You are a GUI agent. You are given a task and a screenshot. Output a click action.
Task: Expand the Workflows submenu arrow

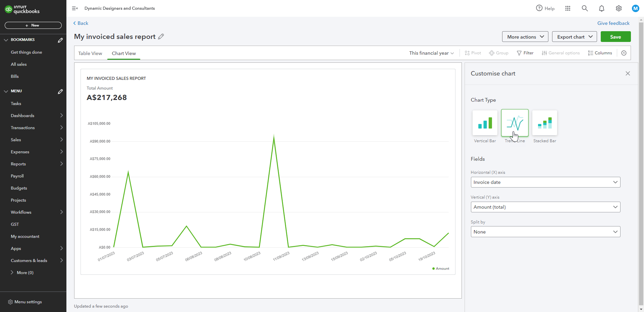click(61, 212)
